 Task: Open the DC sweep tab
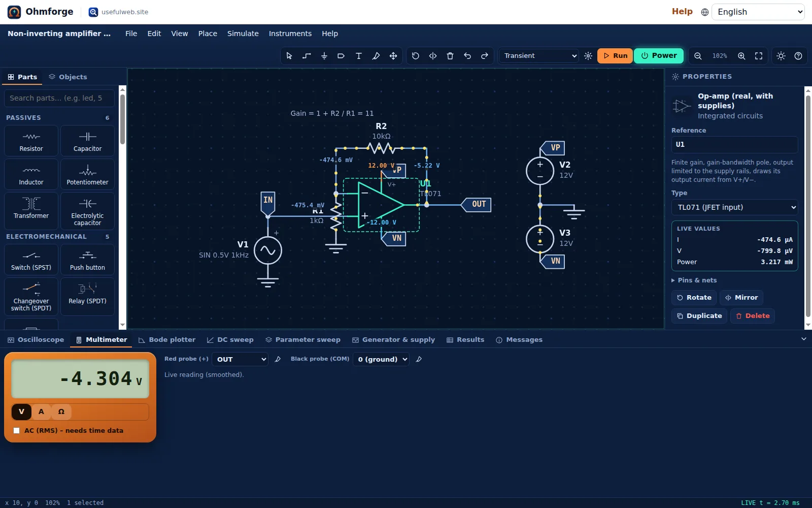[x=230, y=340]
